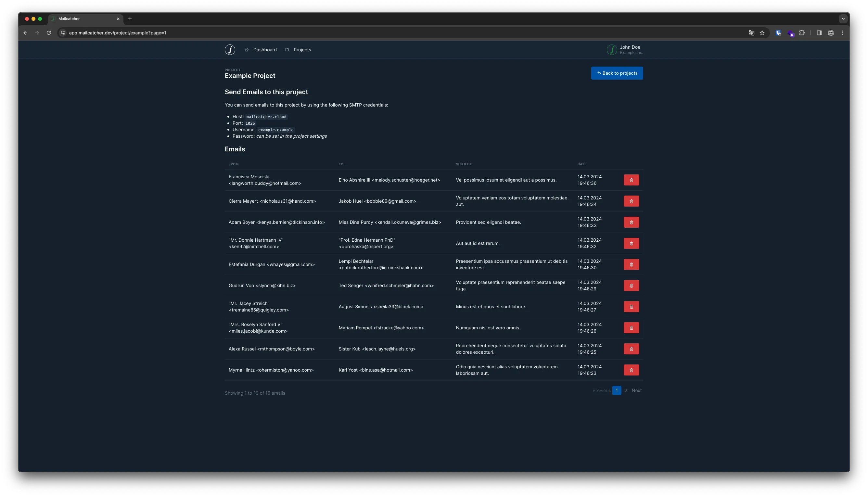The image size is (868, 496).
Task: Click Back to projects button
Action: click(617, 73)
